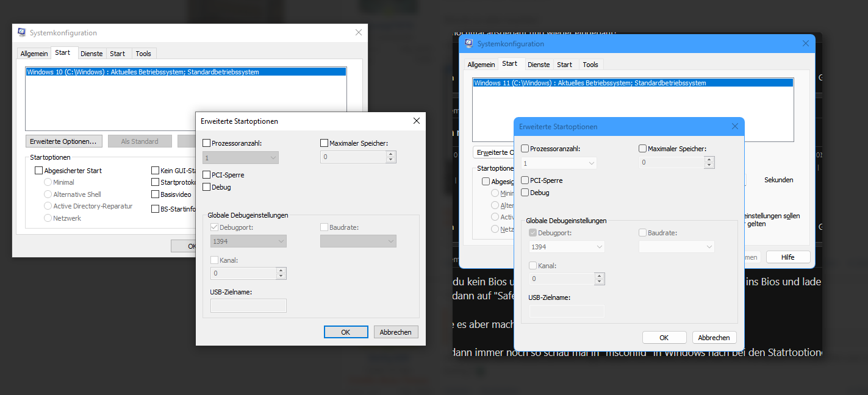Choose the Minimal radio option in the Windows 10 window
This screenshot has width=868, height=395.
point(48,182)
